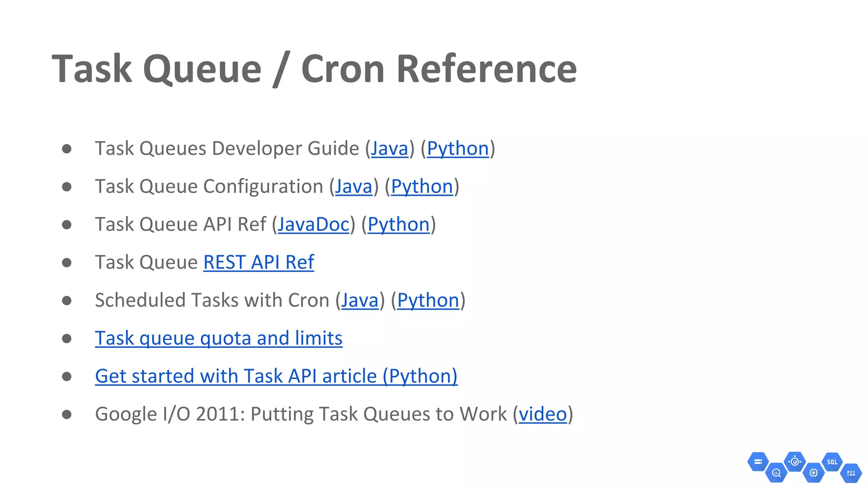Click the grid-of-squares hexagon icon

(x=851, y=473)
